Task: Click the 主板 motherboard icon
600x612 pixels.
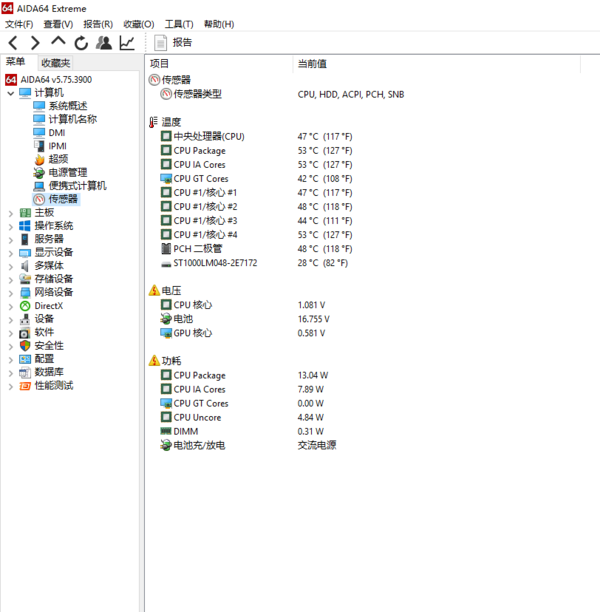Action: coord(25,213)
